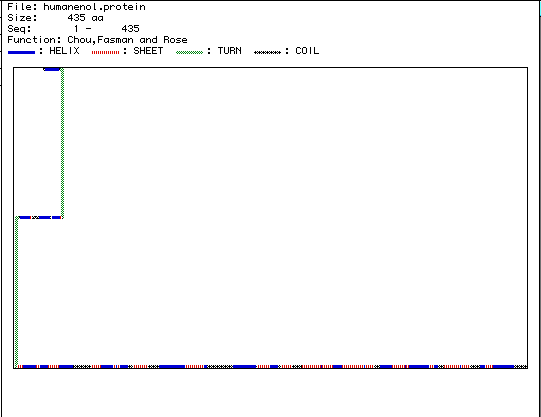Select the HELIX legend label
The height and width of the screenshot is (417, 541).
tap(64, 51)
